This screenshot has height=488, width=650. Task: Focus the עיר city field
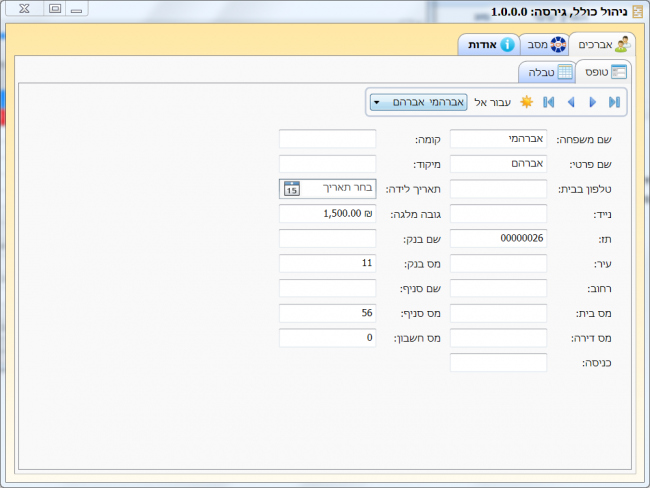(498, 263)
